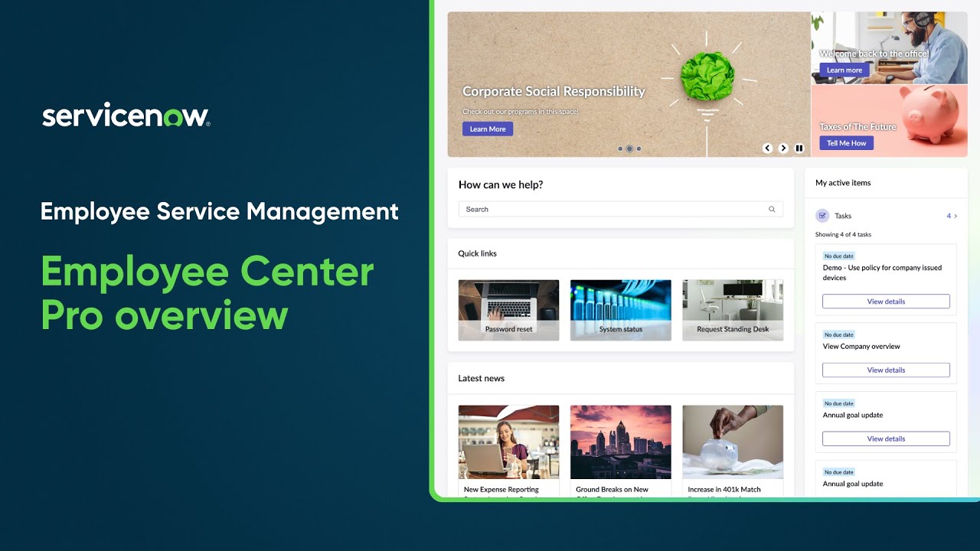The height and width of the screenshot is (551, 980).
Task: Select the Request Standing Desk tile
Action: 733,309
